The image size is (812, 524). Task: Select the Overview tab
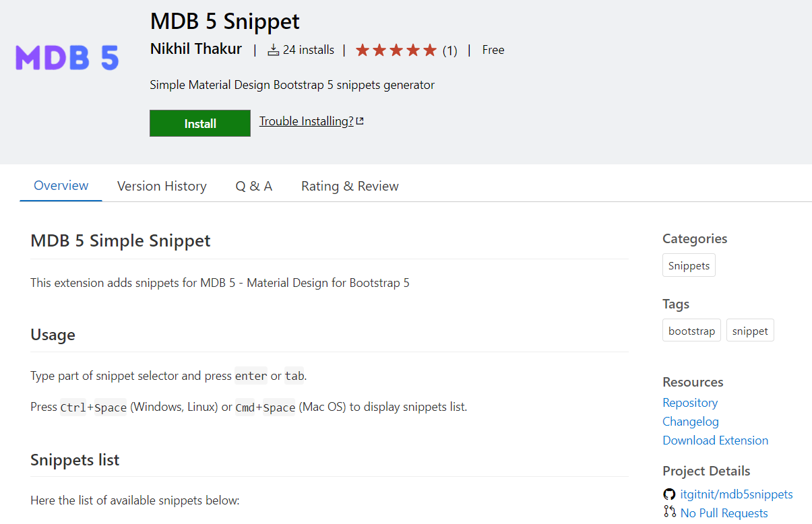pos(61,185)
